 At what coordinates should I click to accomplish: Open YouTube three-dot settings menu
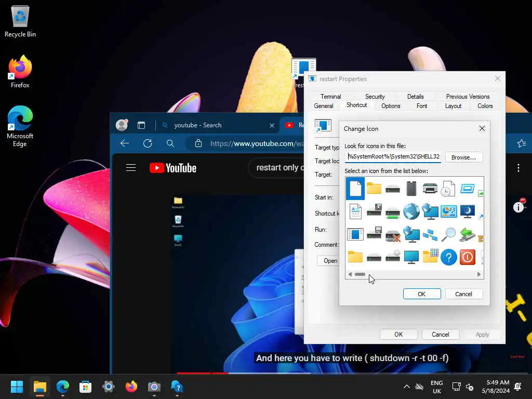click(518, 168)
